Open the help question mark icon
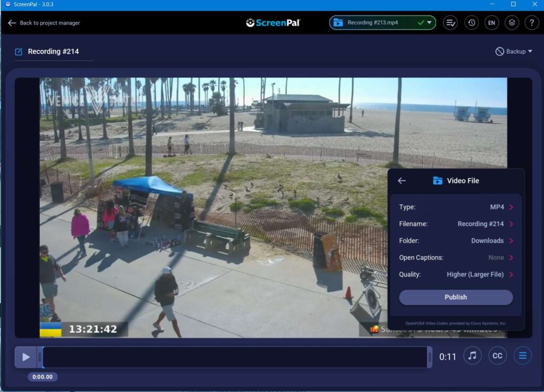544x392 pixels. pos(532,23)
